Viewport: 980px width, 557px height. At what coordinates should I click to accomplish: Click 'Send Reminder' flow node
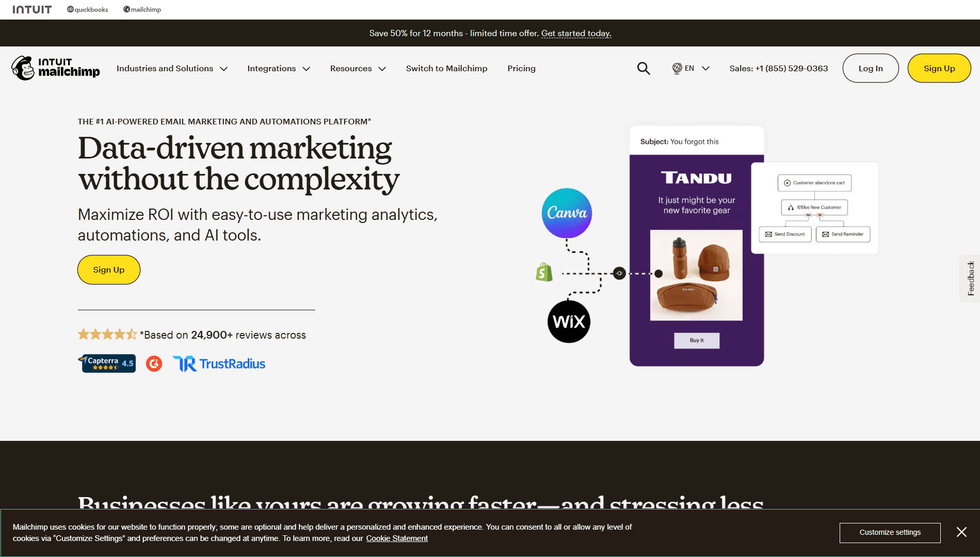(x=843, y=234)
